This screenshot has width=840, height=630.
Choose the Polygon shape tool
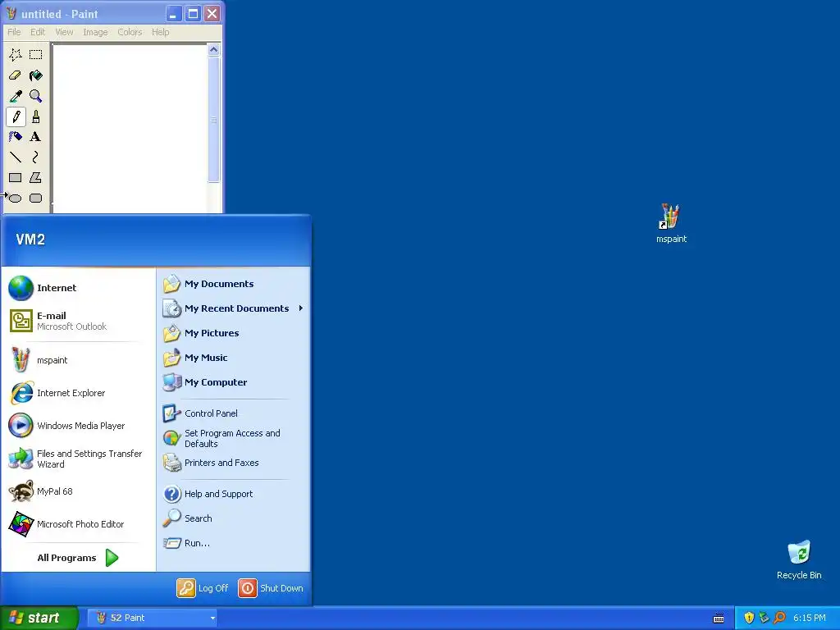coord(36,178)
